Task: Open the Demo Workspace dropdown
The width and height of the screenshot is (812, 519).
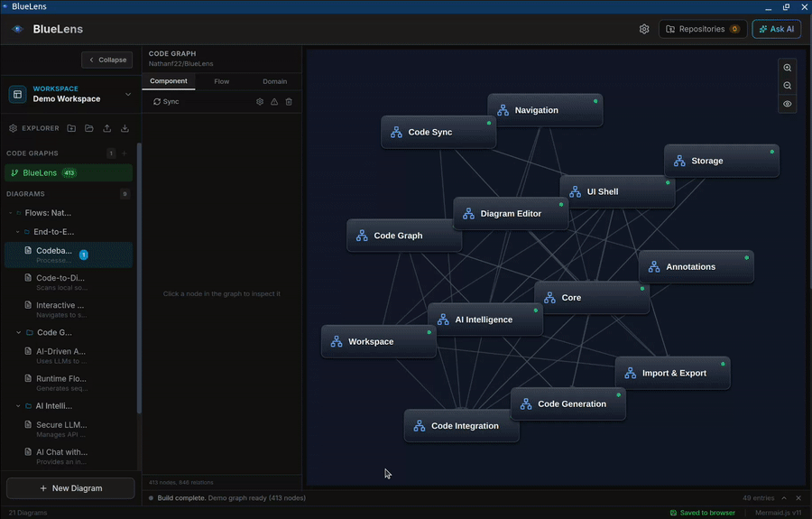Action: [127, 94]
